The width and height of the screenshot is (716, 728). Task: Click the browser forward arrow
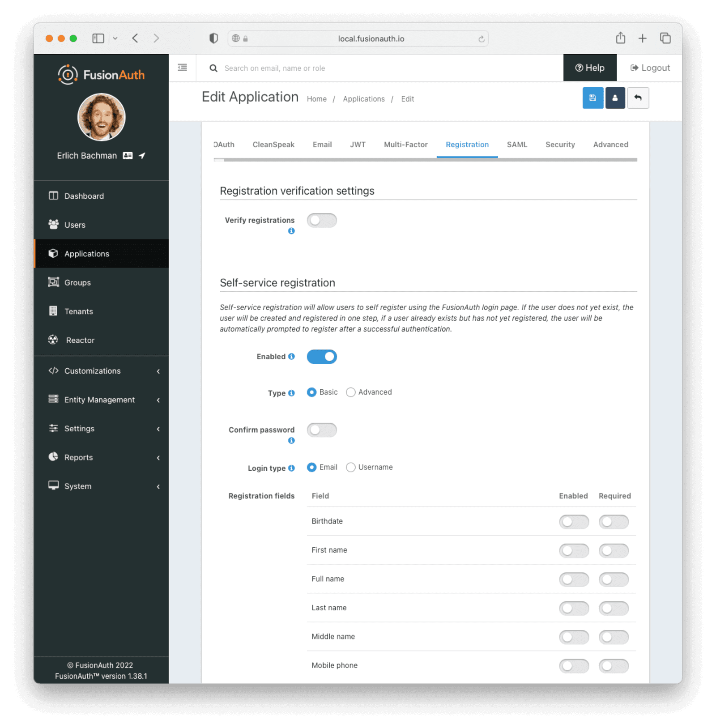tap(156, 38)
